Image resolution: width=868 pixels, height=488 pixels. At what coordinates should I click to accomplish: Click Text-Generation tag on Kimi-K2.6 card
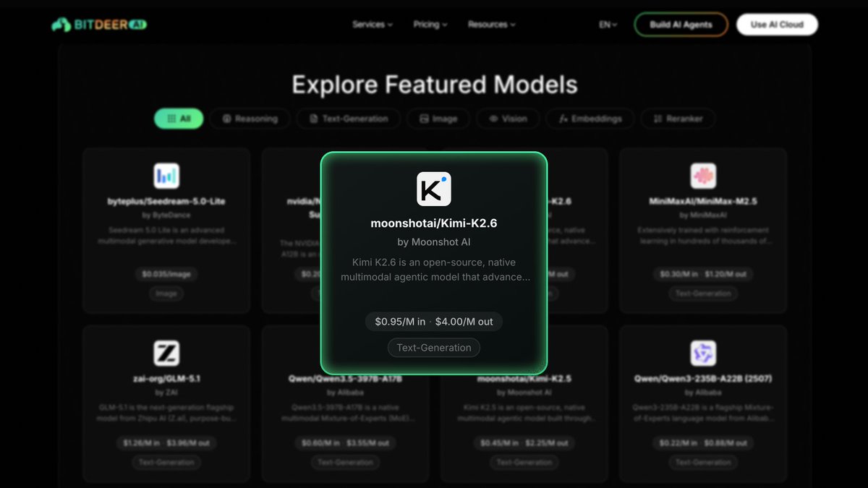click(x=434, y=348)
